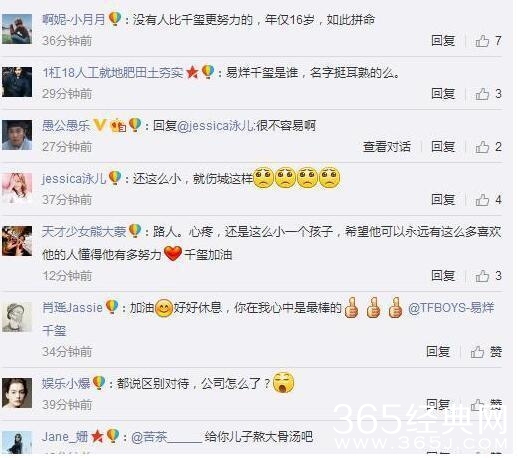Like jessica泳儿's comment with 4 likes
This screenshot has width=518, height=458.
[x=488, y=200]
